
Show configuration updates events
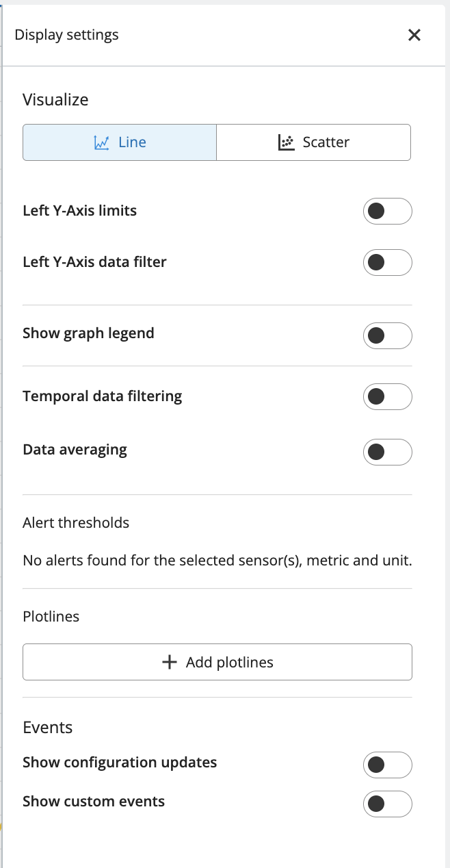coord(387,765)
